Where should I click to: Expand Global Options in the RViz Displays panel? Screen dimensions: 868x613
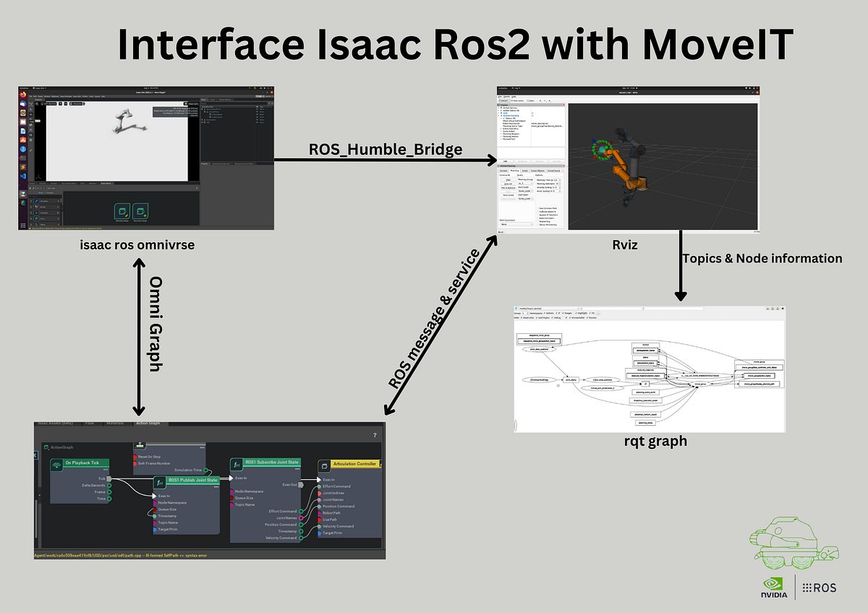(498, 108)
